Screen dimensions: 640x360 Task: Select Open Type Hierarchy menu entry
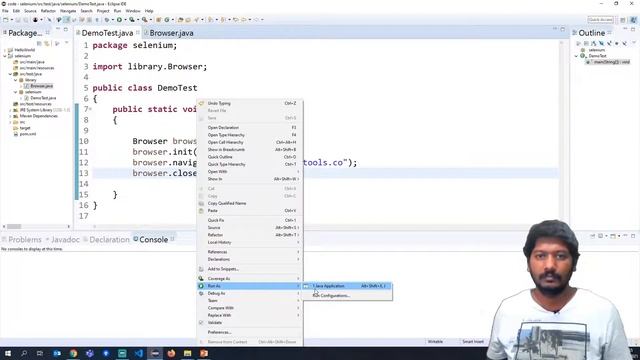(250, 135)
